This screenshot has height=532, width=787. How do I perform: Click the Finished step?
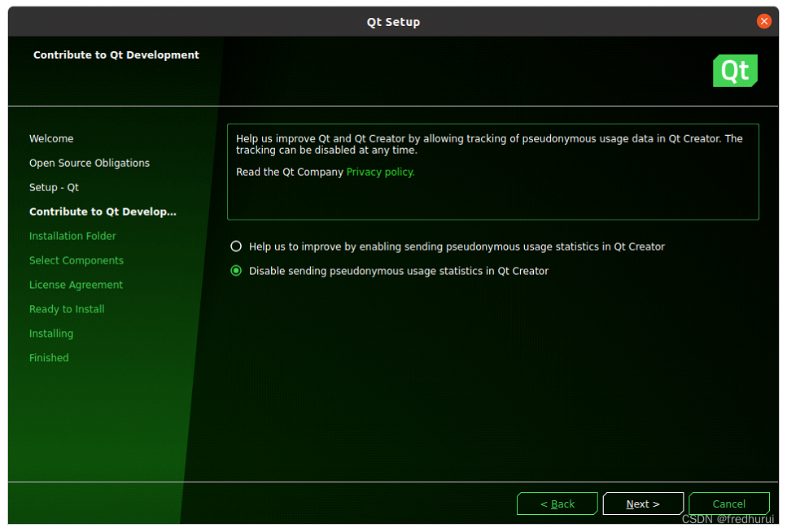point(49,358)
